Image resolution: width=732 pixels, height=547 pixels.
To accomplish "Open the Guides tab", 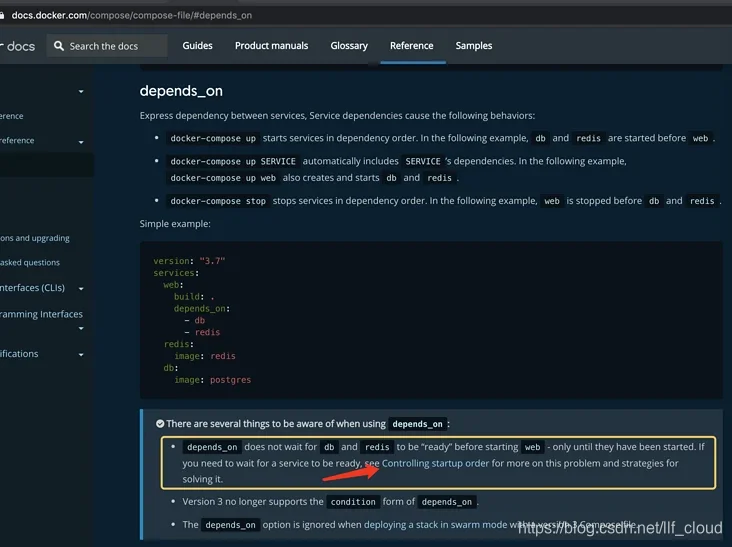I will coord(197,46).
